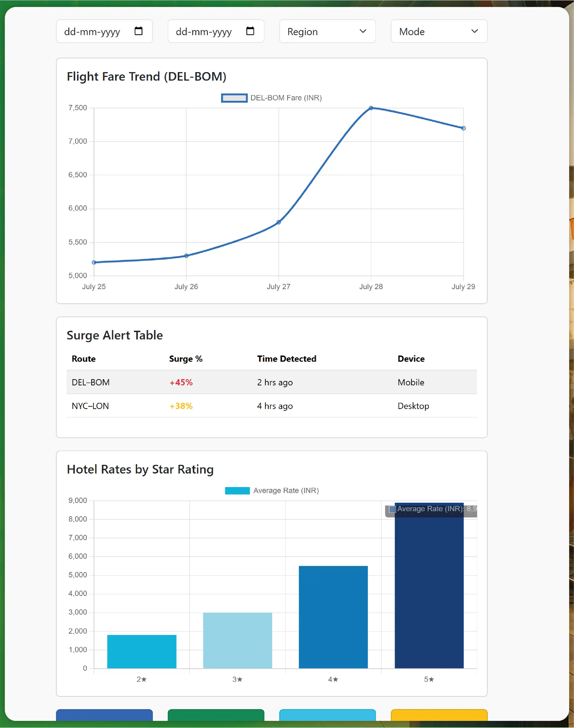Toggle DEL-BOM Fare legend box
The width and height of the screenshot is (574, 728).
(x=234, y=98)
